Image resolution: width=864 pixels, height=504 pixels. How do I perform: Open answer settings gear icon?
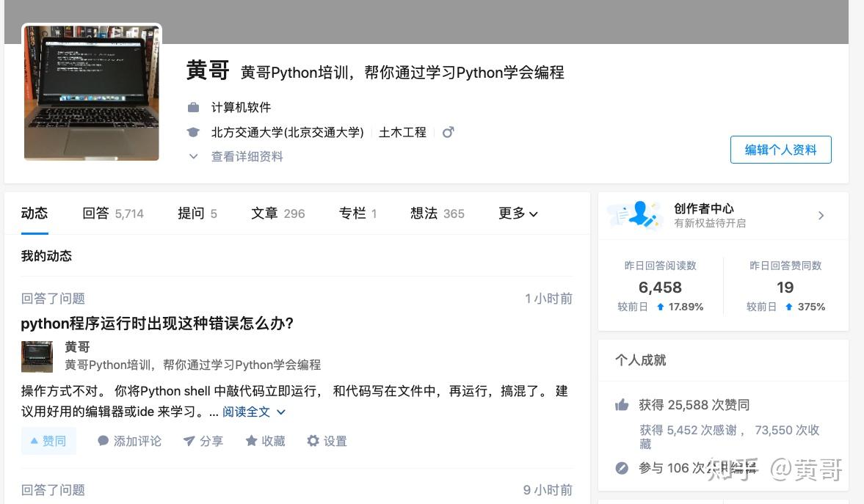point(313,441)
